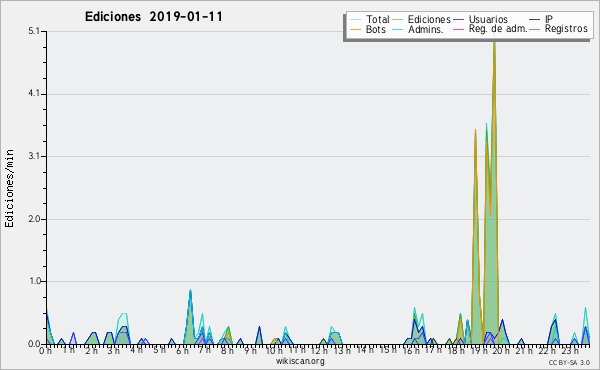Click the IP legend entry

[x=541, y=19]
